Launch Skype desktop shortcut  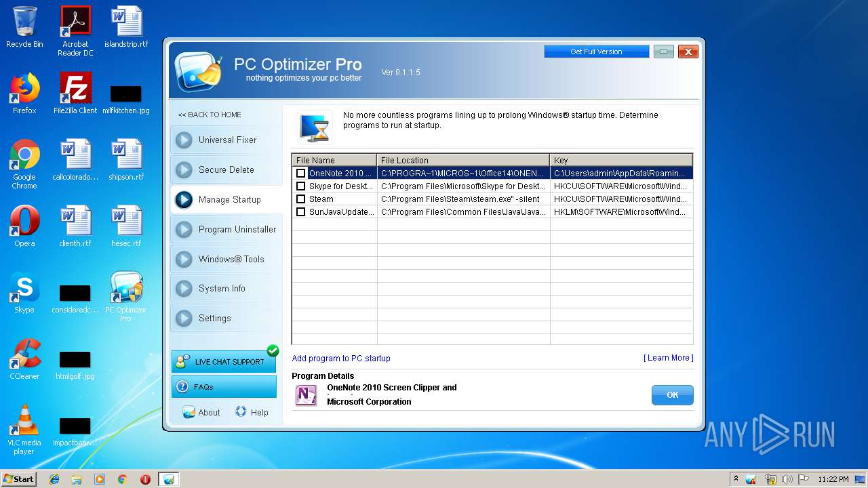pyautogui.click(x=24, y=293)
